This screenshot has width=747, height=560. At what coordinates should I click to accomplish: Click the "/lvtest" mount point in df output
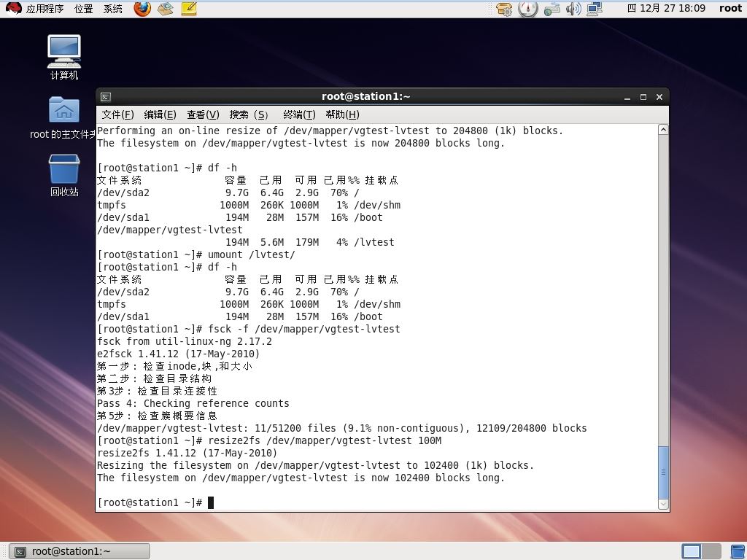(374, 242)
